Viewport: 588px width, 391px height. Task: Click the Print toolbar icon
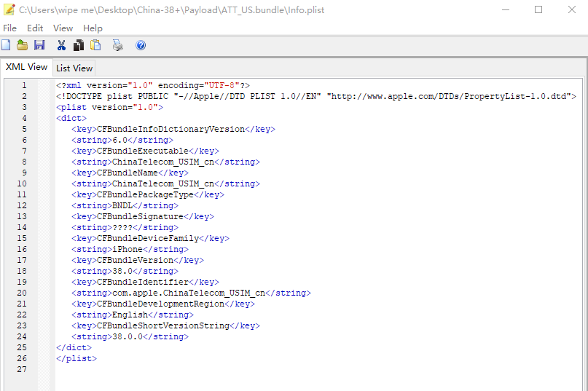tap(118, 45)
